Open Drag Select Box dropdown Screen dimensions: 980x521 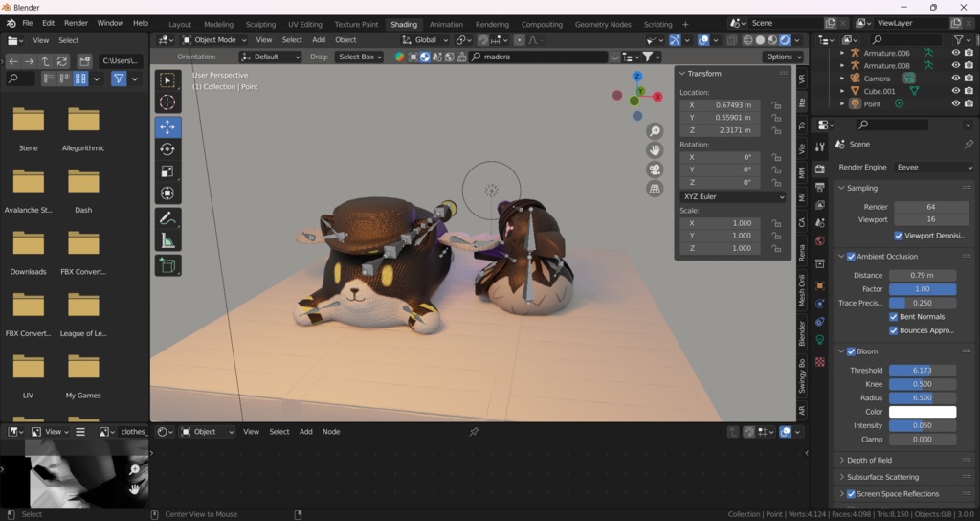359,57
